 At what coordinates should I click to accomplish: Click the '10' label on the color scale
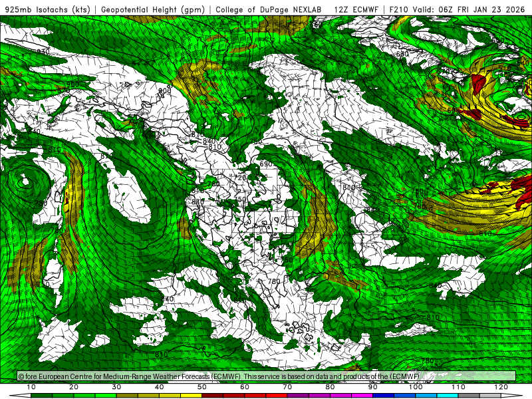click(31, 387)
